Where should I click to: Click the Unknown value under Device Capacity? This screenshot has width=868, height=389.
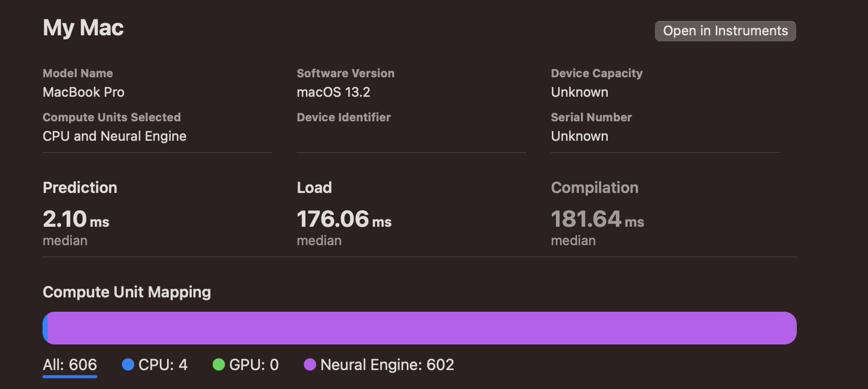(579, 92)
